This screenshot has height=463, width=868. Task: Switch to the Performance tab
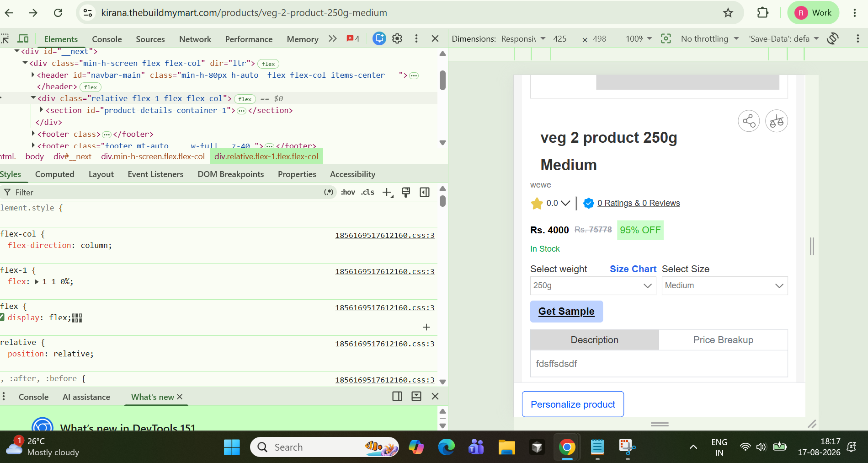[249, 39]
